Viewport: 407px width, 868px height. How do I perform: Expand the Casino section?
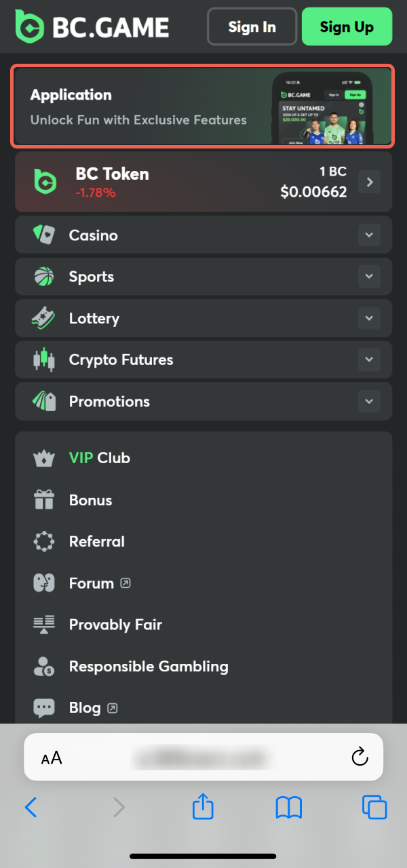[x=369, y=235]
